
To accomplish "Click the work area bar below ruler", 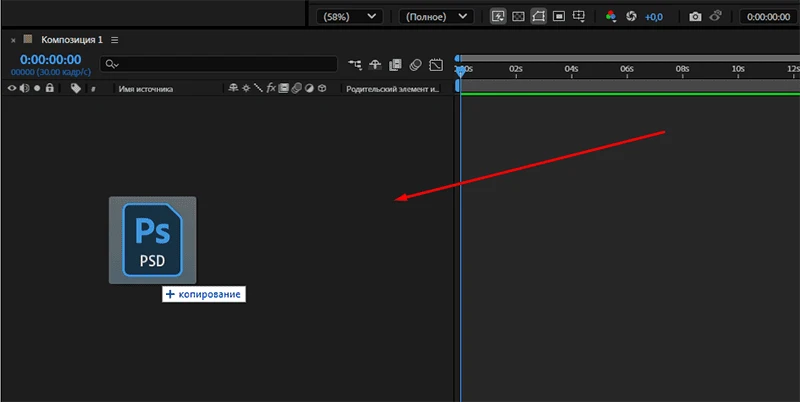I will (629, 86).
